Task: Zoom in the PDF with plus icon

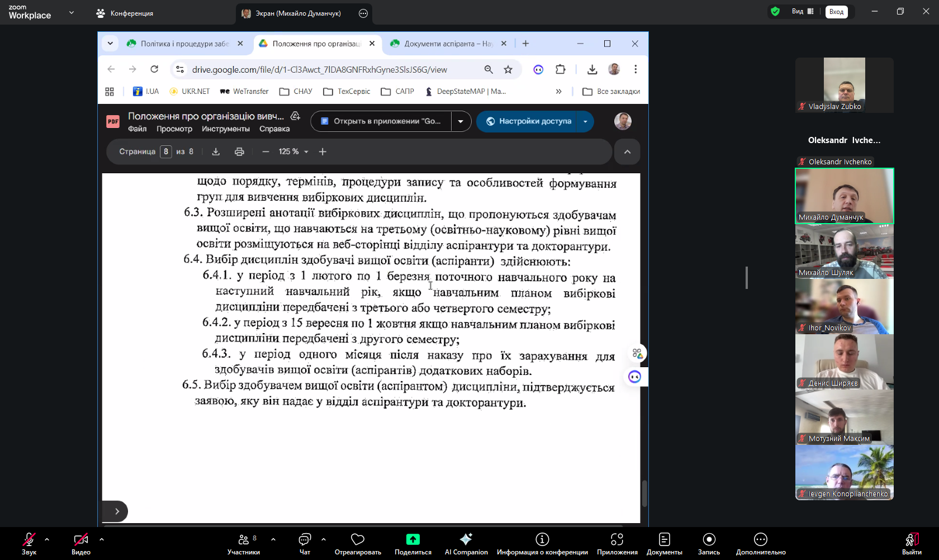Action: (323, 151)
